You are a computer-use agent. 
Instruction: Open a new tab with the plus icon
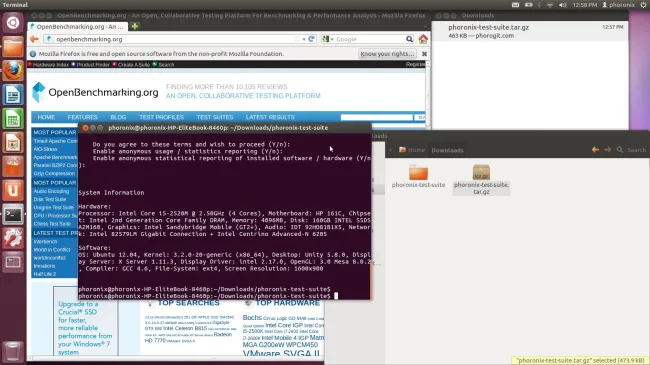click(135, 26)
